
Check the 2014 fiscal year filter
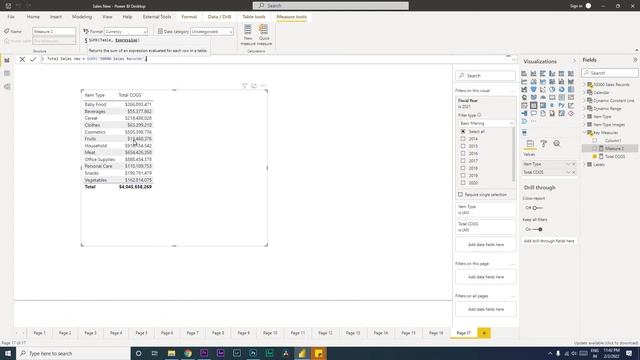pos(463,139)
